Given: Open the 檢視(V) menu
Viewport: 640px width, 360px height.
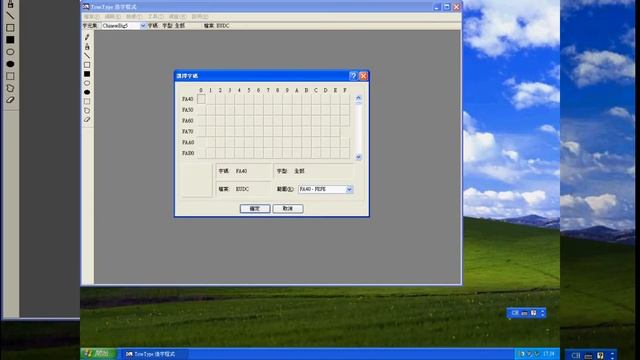Looking at the screenshot, I should tap(134, 17).
